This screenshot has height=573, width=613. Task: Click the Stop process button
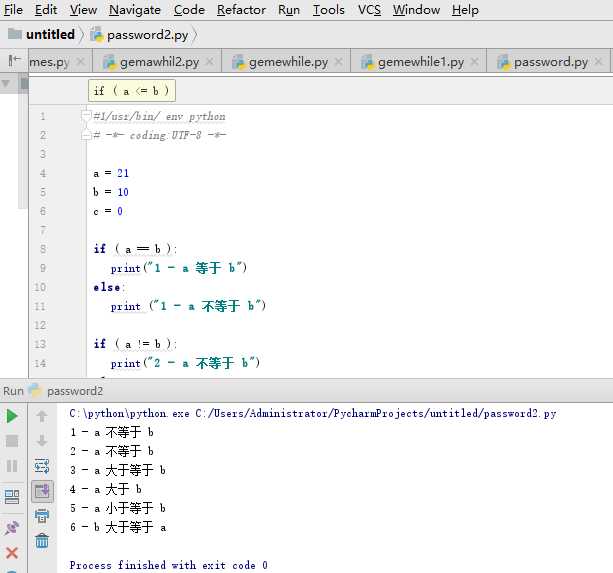coord(12,441)
